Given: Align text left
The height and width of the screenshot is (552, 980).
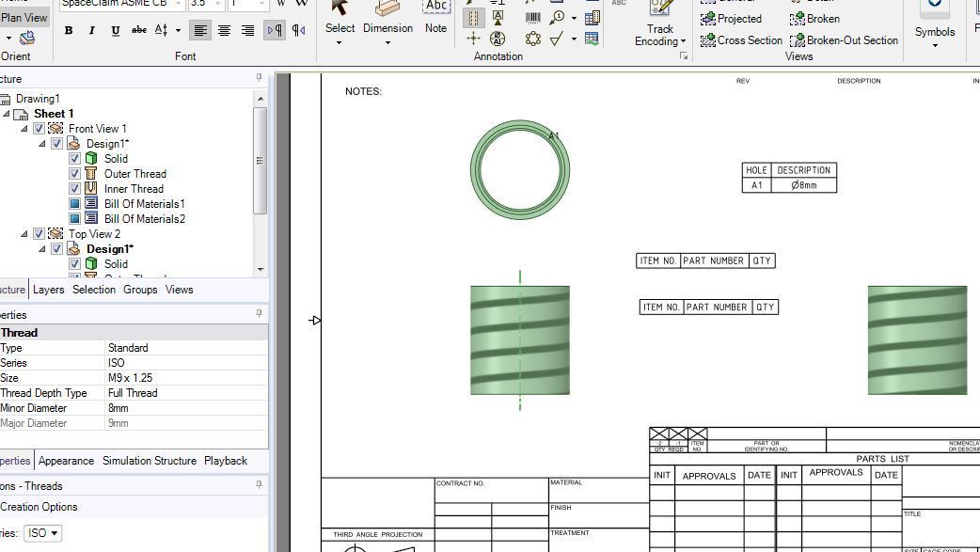Looking at the screenshot, I should [200, 30].
